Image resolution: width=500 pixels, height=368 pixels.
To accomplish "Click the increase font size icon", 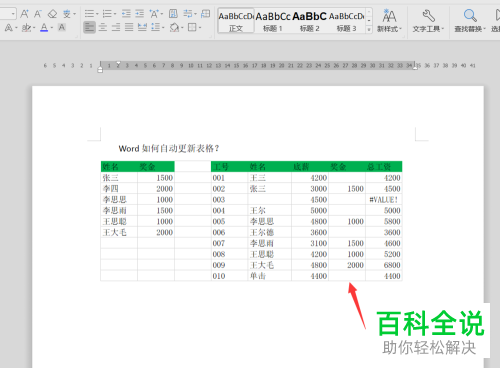I will (x=24, y=14).
